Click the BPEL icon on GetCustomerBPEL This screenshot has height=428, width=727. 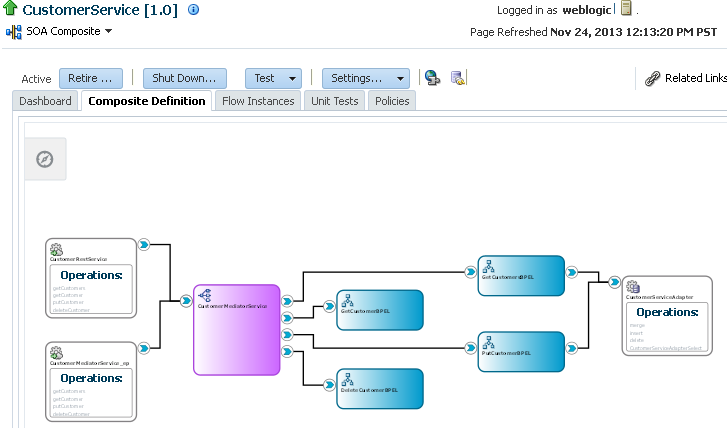tap(347, 300)
